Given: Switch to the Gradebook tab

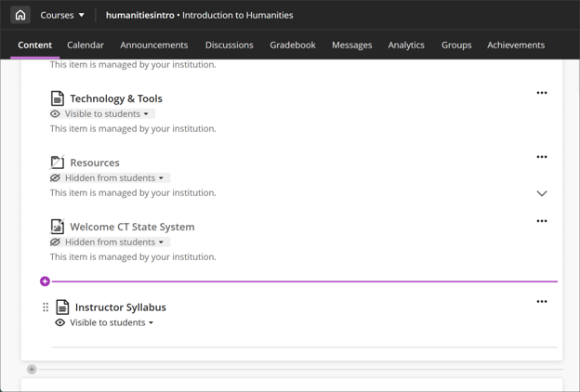Looking at the screenshot, I should point(293,46).
